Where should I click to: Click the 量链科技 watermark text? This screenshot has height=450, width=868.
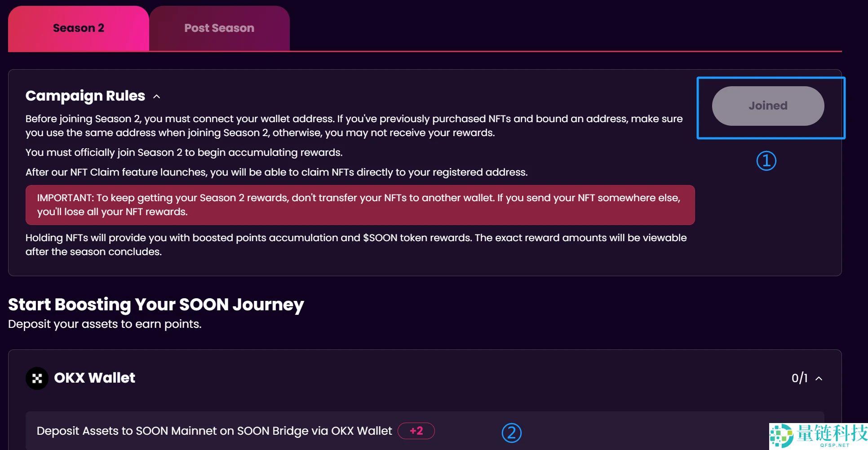point(832,433)
